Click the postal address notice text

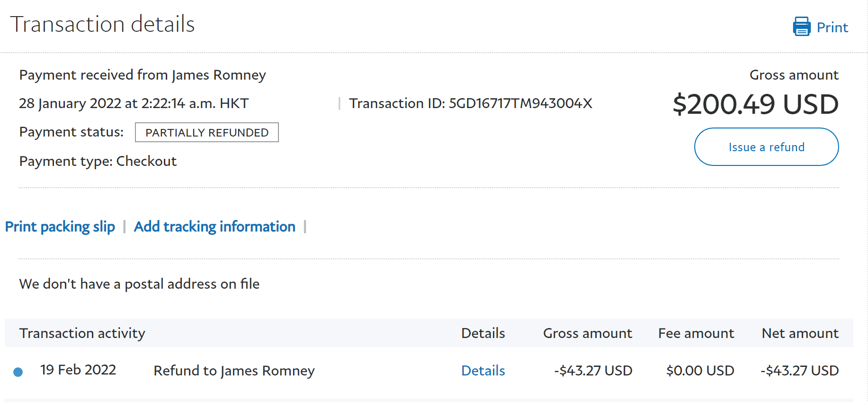click(139, 284)
